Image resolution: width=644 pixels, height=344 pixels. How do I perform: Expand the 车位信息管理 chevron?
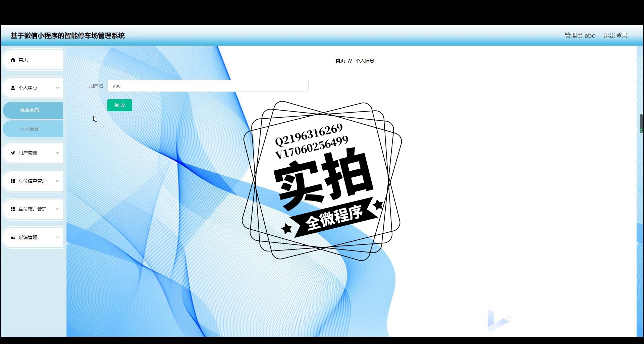pos(58,181)
